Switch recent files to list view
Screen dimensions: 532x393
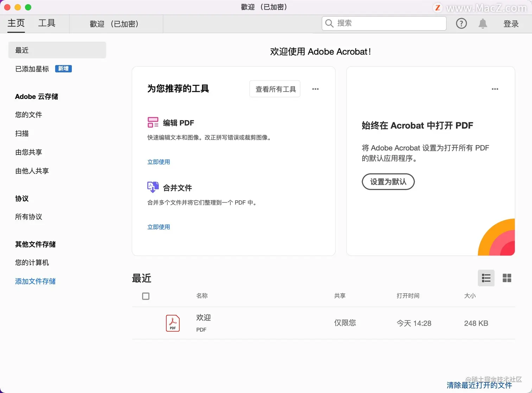coord(486,278)
